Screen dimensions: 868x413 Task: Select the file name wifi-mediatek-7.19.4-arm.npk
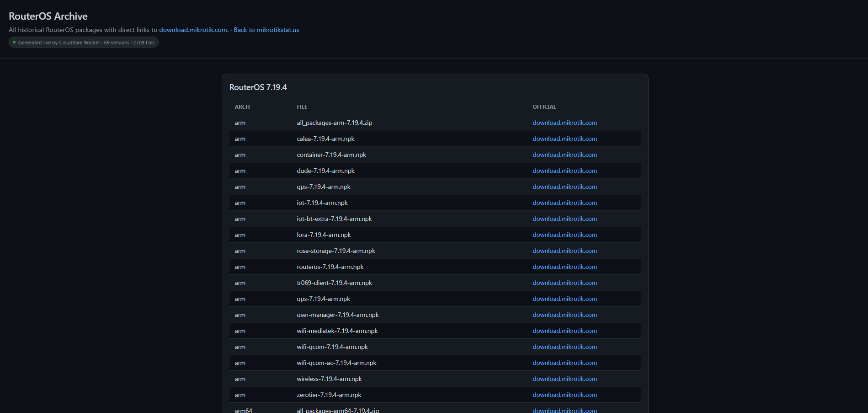[x=337, y=331]
